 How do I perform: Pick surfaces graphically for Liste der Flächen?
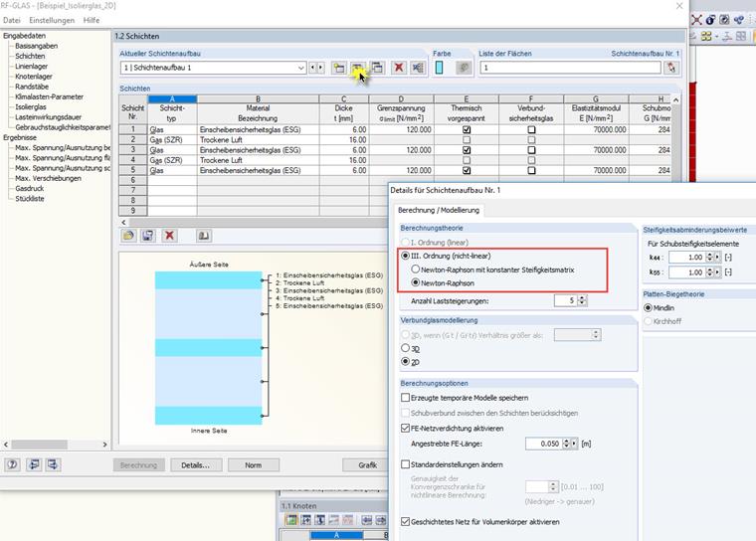[671, 68]
